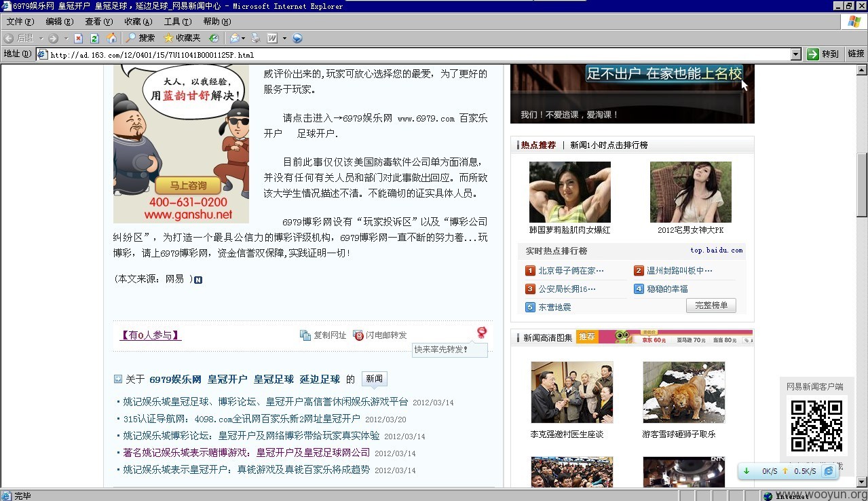
Task: Expand the Mail toolbar dropdown arrow
Action: (x=243, y=38)
